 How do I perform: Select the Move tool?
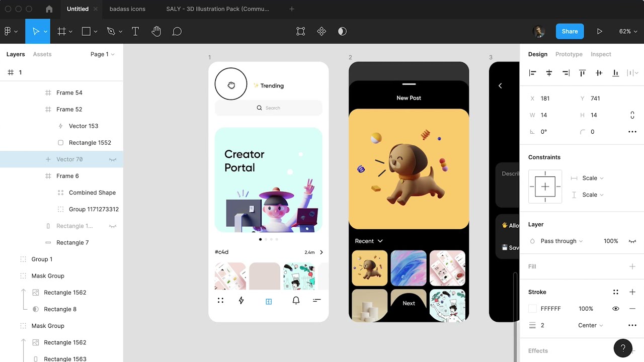coord(36,31)
